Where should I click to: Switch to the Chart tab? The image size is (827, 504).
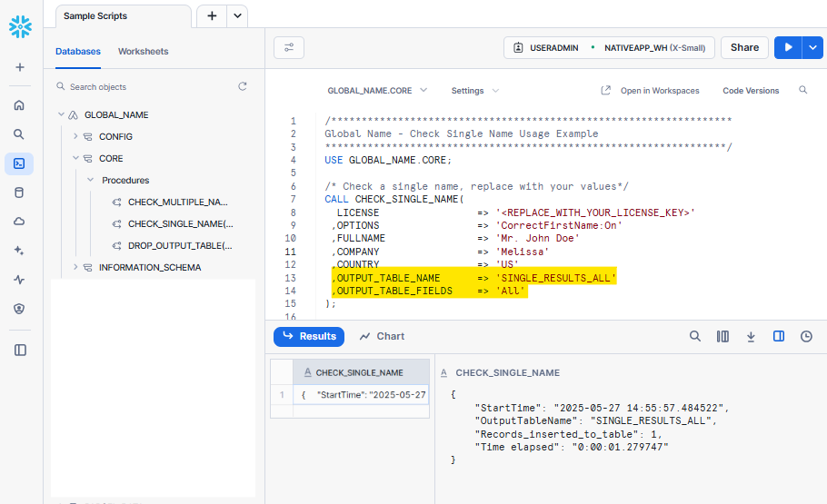click(x=382, y=336)
